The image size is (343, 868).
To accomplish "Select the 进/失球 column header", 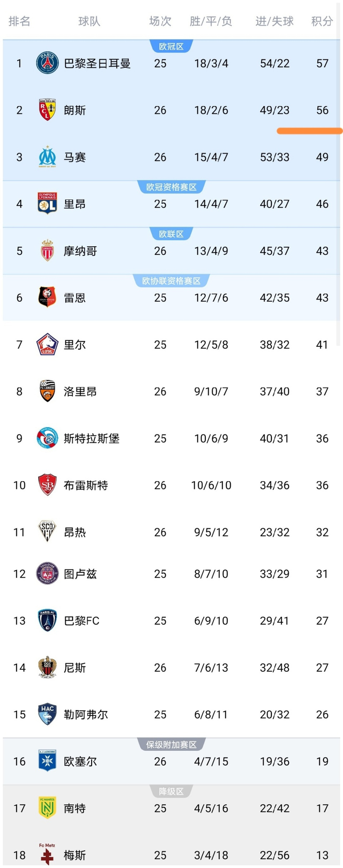I will tap(274, 21).
